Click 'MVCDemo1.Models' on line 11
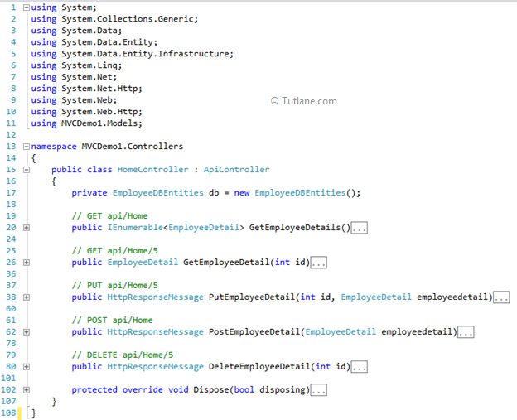The image size is (517, 420). [x=99, y=123]
